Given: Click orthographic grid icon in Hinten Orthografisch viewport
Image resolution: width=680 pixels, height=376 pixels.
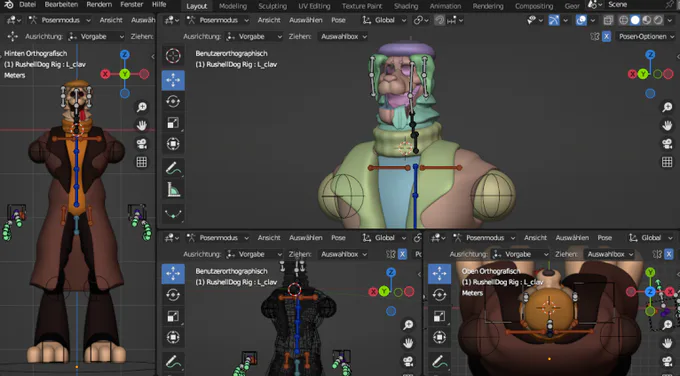Looking at the screenshot, I should click(141, 162).
